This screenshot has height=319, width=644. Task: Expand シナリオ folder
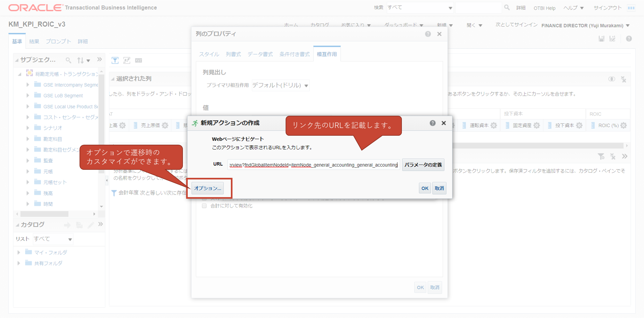pos(28,128)
